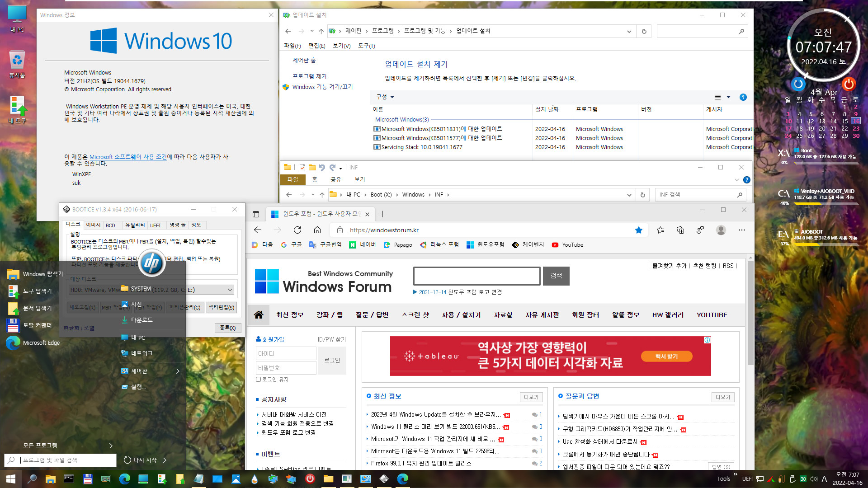Viewport: 868px width, 488px height.
Task: Switch to BCD tab in BOOTICE
Action: point(110,225)
